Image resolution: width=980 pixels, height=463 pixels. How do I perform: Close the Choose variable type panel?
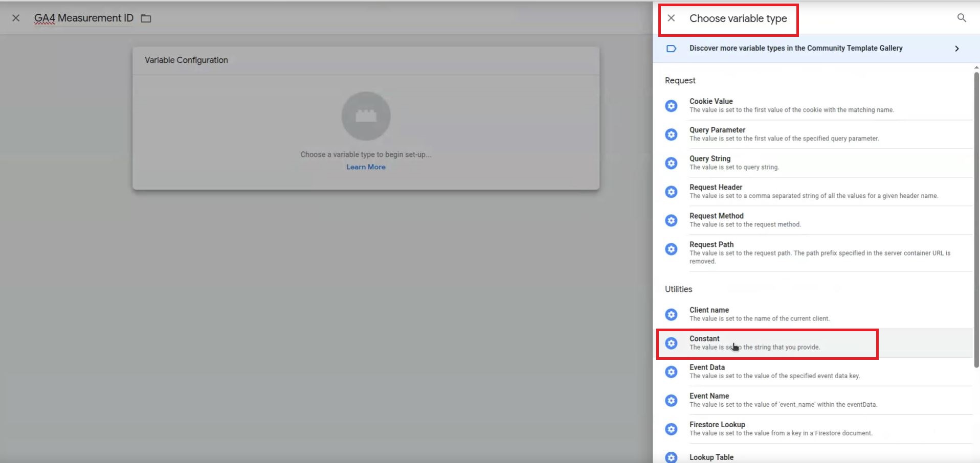(x=671, y=18)
